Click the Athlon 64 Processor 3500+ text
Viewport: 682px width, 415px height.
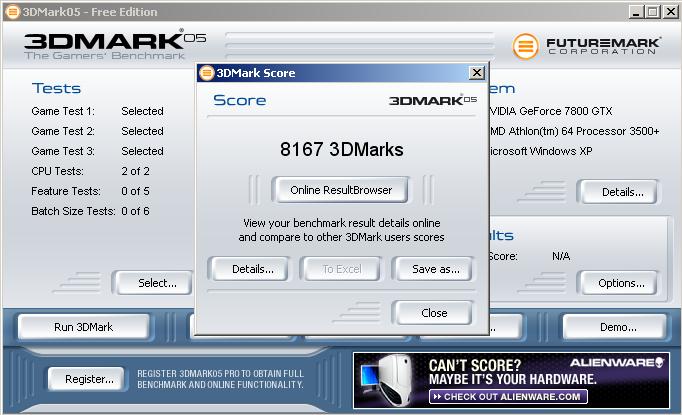pos(575,131)
